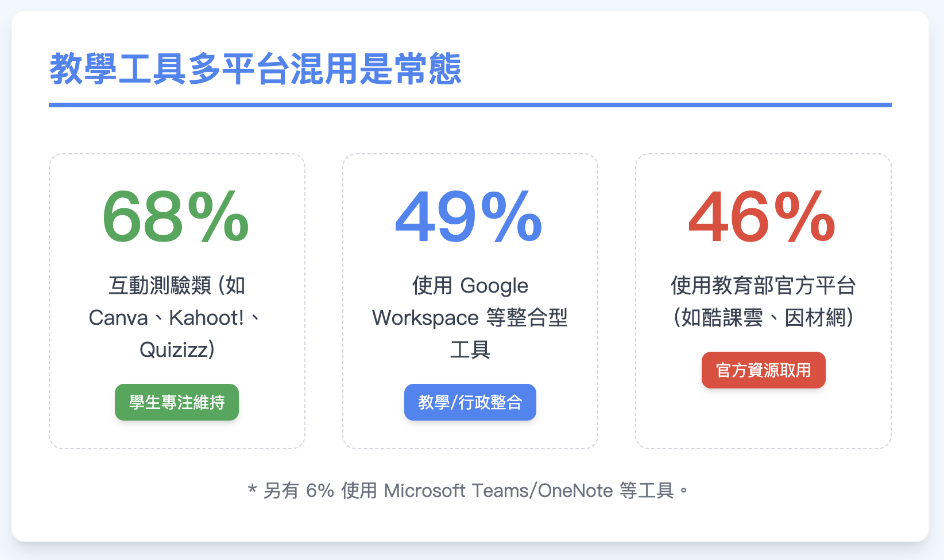Click the 6% figure in the footnote
944x560 pixels.
coord(320,491)
